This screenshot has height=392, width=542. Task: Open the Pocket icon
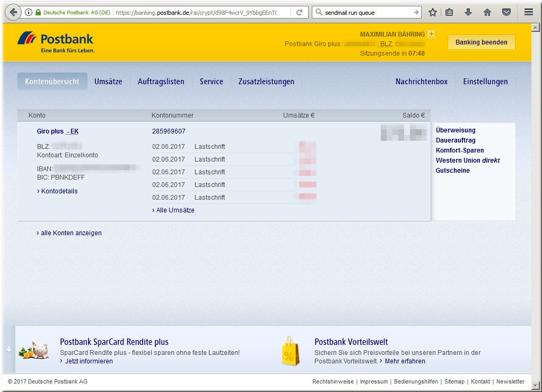coord(506,12)
